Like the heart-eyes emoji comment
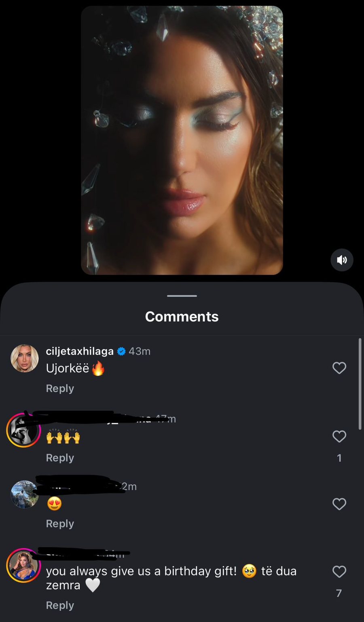Image resolution: width=364 pixels, height=622 pixels. pyautogui.click(x=339, y=504)
